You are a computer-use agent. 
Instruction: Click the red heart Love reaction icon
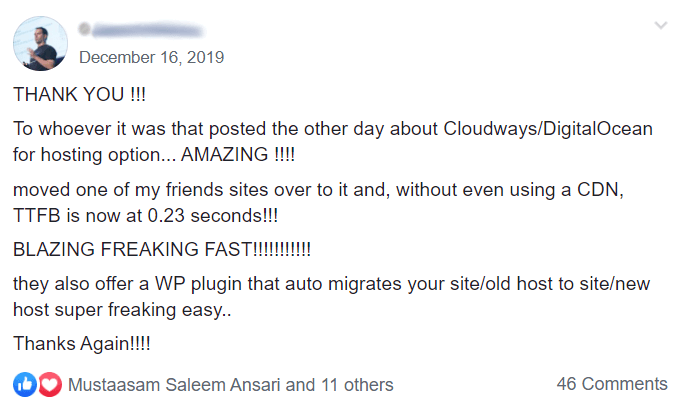click(48, 384)
